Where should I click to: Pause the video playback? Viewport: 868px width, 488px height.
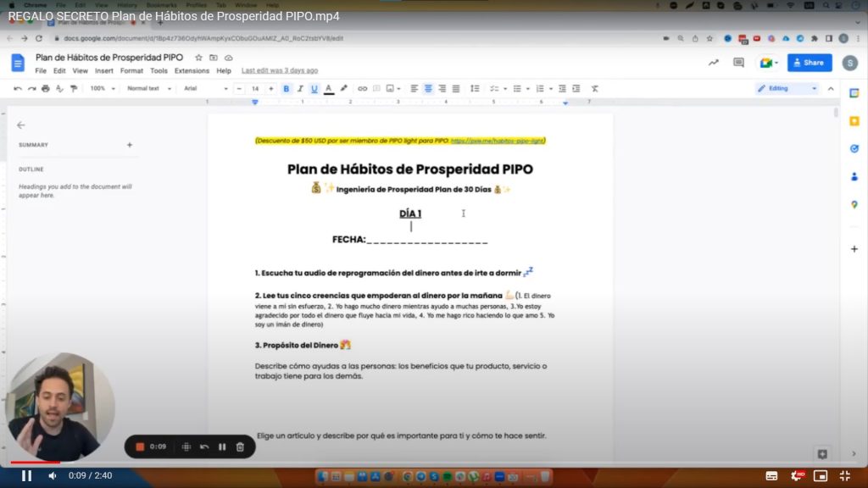26,476
